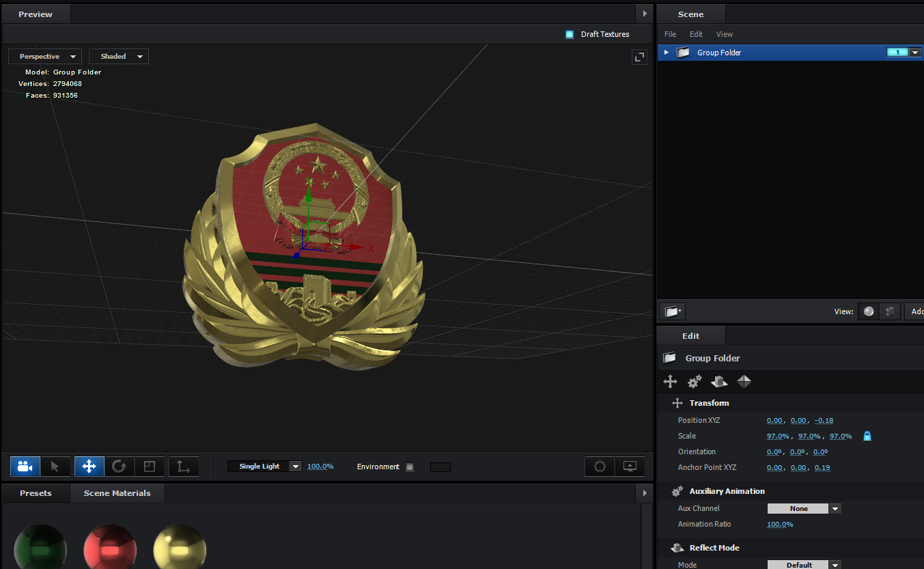Click Anchor Point Z value 0.19
The width and height of the screenshot is (924, 569).
tap(822, 468)
